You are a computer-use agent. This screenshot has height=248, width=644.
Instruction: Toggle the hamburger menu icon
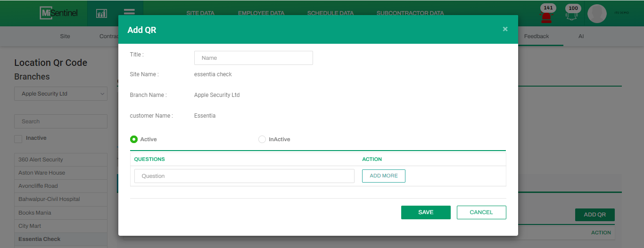129,13
